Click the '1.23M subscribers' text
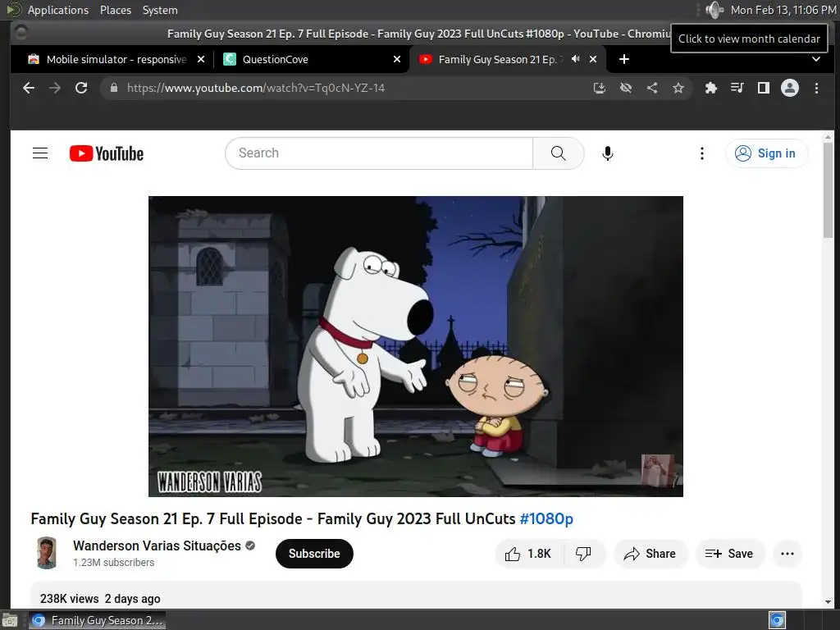The height and width of the screenshot is (630, 840). pyautogui.click(x=113, y=563)
